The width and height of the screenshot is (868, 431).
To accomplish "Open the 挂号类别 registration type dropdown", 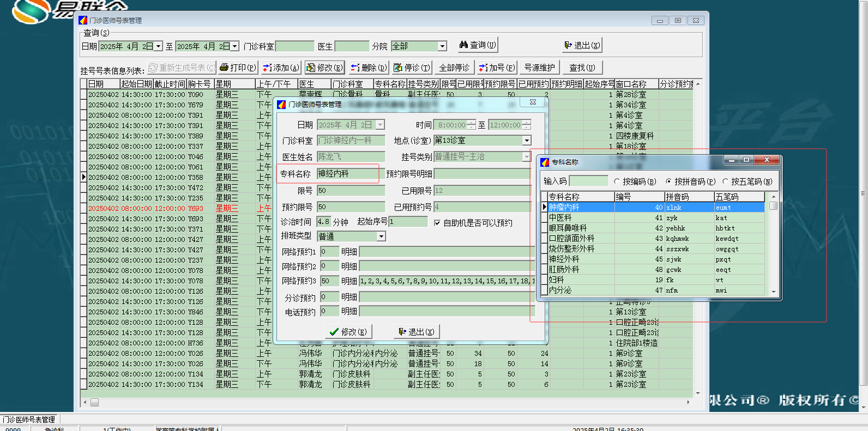I will [527, 157].
